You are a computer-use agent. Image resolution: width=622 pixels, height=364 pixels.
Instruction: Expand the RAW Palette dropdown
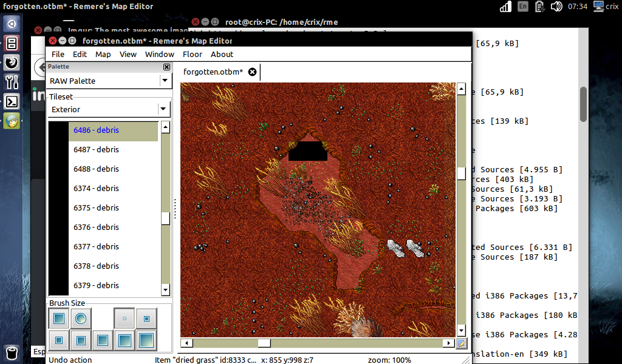tap(165, 81)
